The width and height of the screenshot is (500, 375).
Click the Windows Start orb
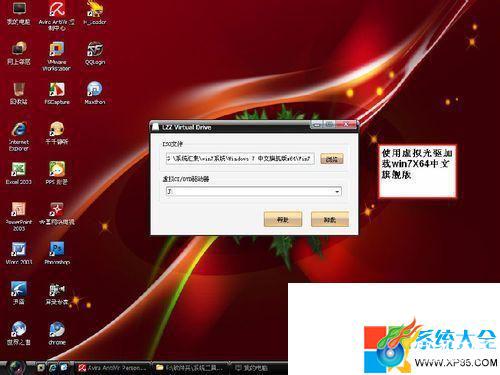click(x=16, y=368)
